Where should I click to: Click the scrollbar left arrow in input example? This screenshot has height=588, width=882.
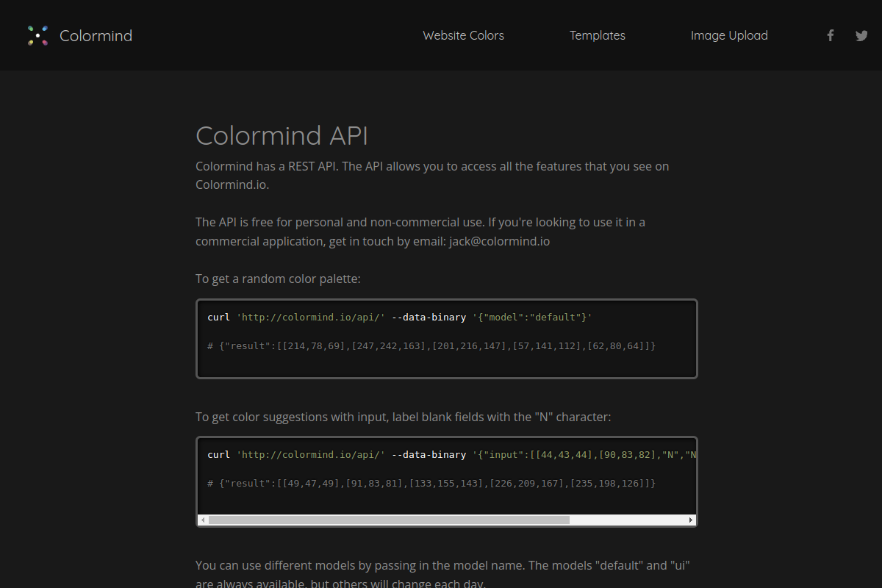point(204,520)
